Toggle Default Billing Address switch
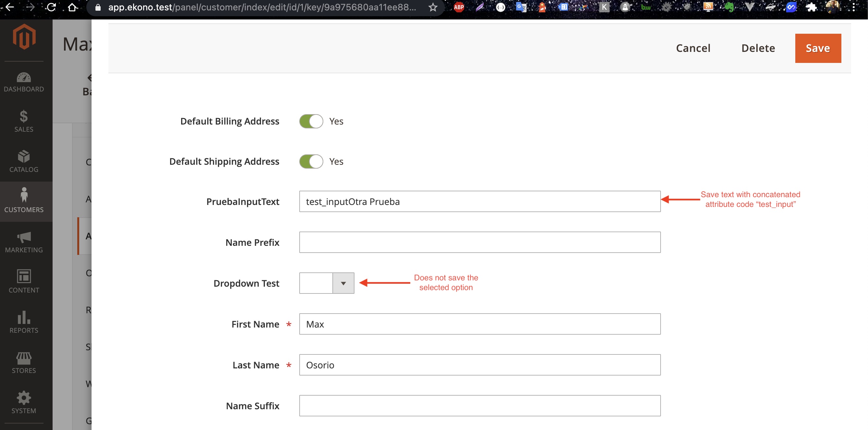 [x=311, y=121]
